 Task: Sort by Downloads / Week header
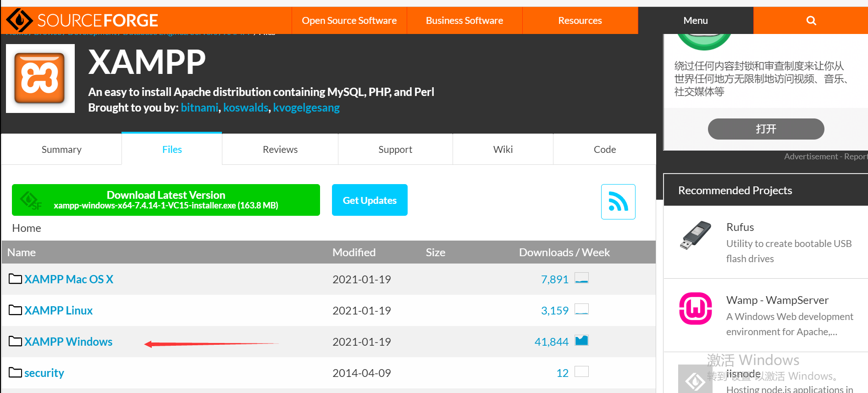[564, 252]
